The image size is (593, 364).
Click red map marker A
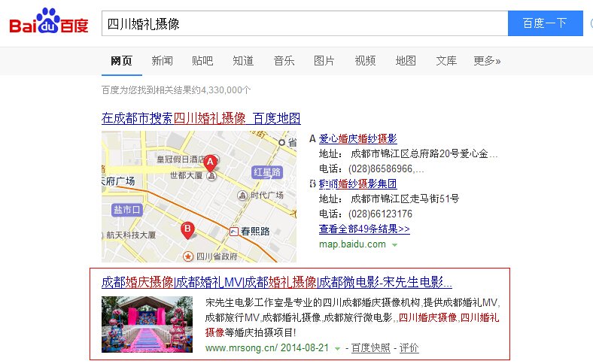pos(211,162)
